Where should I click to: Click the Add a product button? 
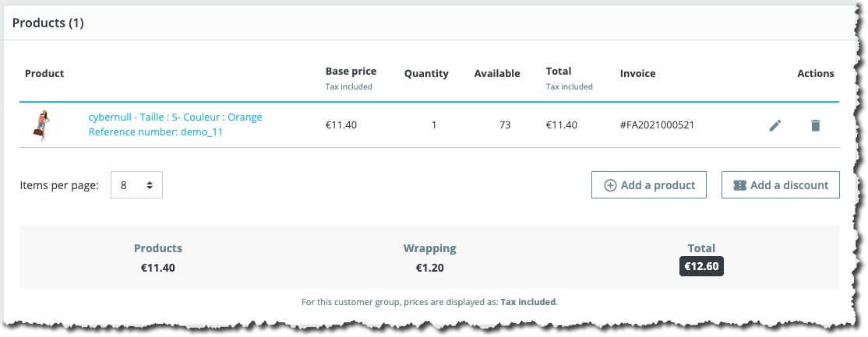point(649,184)
